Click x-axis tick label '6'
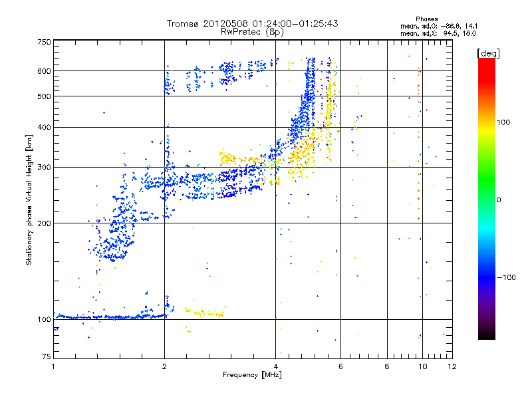 point(340,366)
